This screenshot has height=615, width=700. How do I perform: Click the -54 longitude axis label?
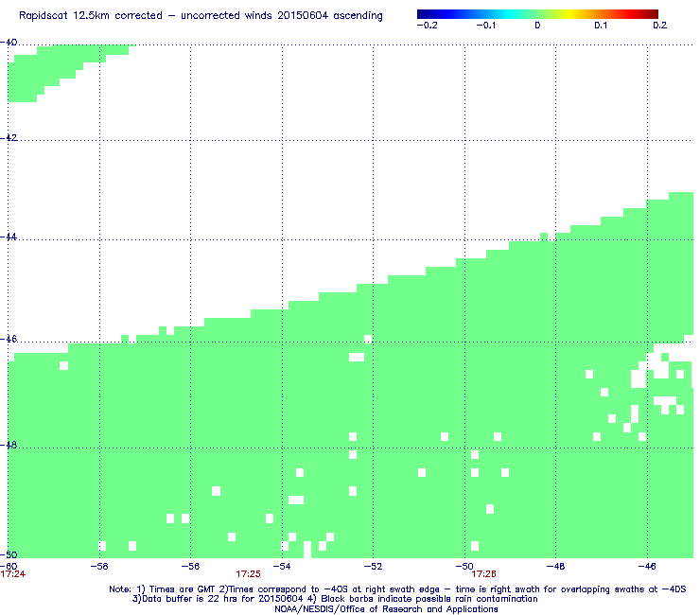point(282,567)
